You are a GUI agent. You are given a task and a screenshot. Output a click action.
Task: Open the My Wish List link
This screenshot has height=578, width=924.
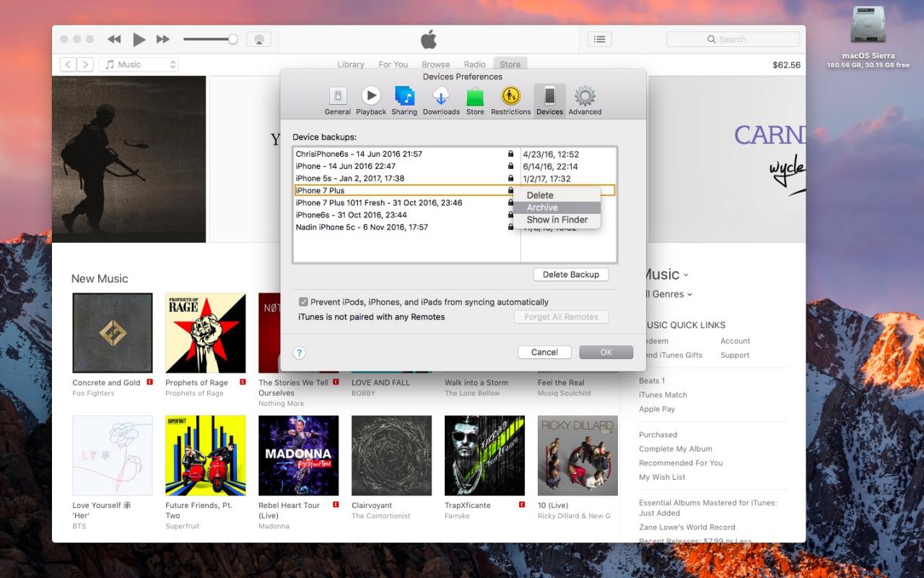click(x=662, y=477)
